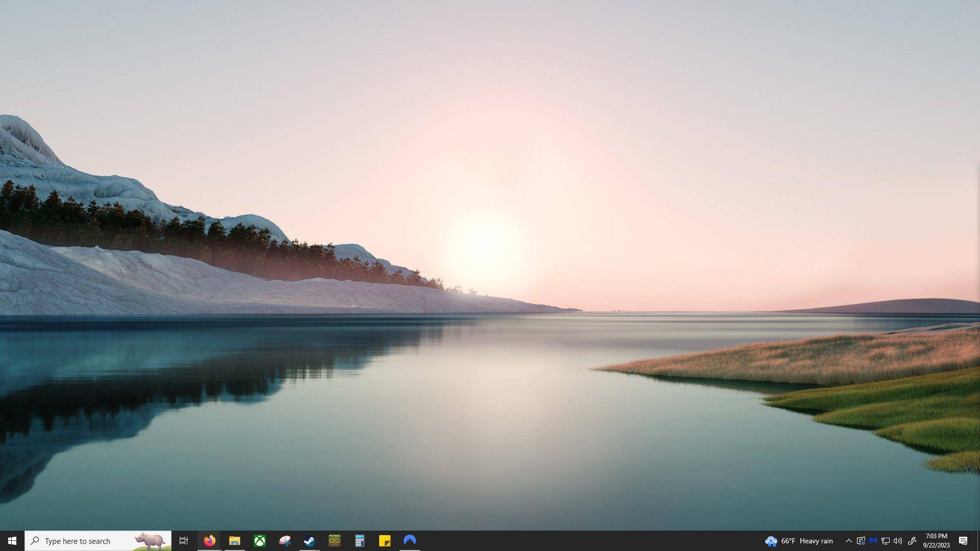Open the Xbox app on the taskbar
Viewport: 980px width, 551px height.
click(x=259, y=541)
